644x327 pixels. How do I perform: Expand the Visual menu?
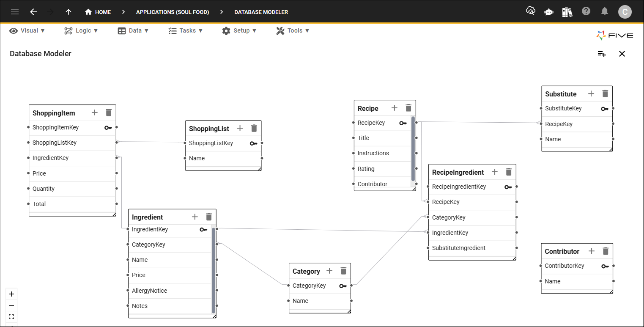coord(27,30)
